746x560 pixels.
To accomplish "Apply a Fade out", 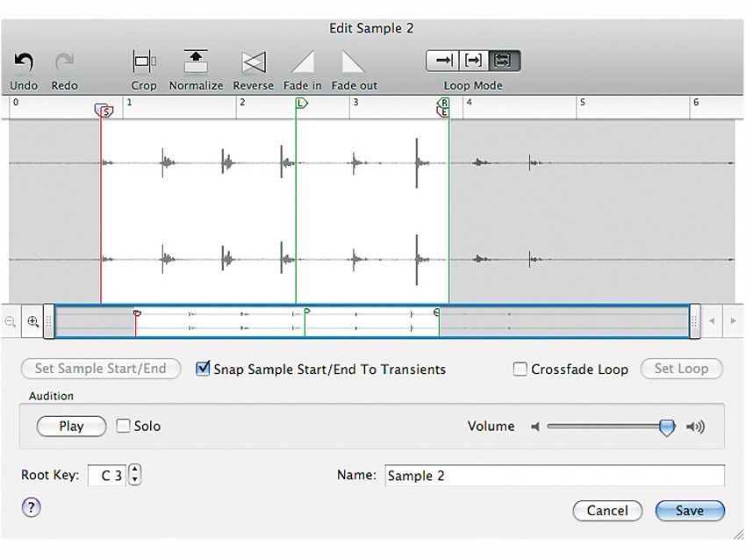I will 353,61.
